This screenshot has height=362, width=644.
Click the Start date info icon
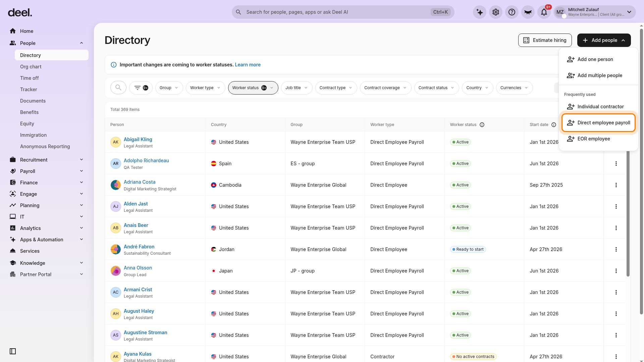554,125
